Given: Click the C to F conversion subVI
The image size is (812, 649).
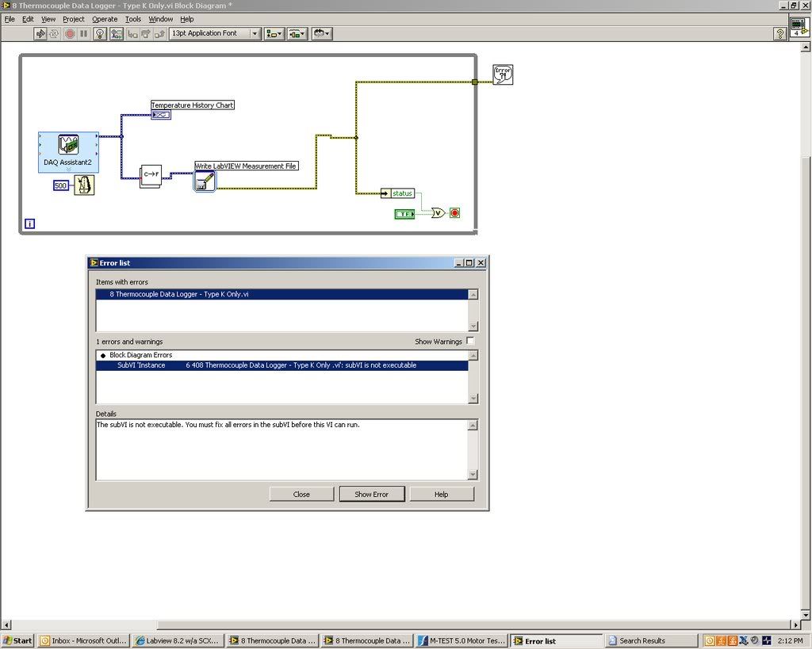Looking at the screenshot, I should 151,176.
